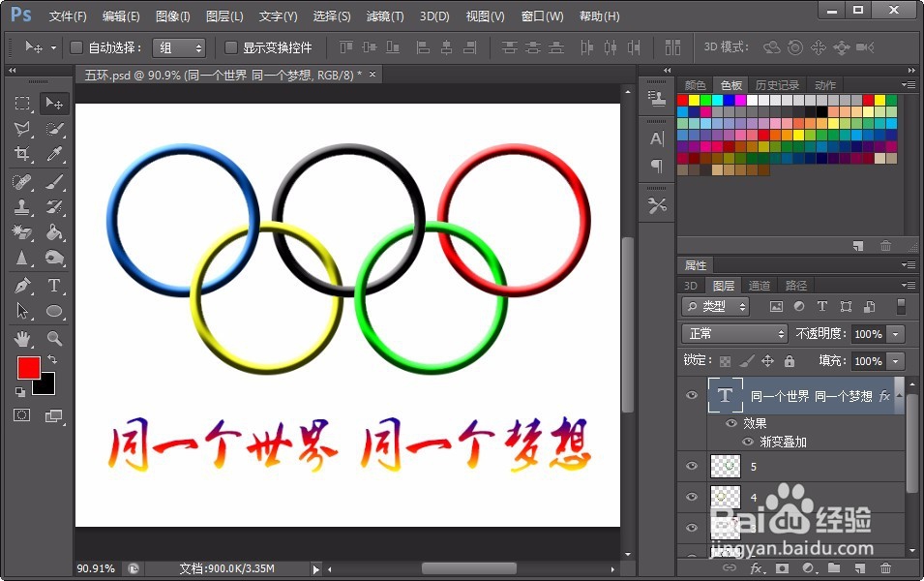Hide layer 5
This screenshot has height=581, width=924.
pyautogui.click(x=692, y=466)
